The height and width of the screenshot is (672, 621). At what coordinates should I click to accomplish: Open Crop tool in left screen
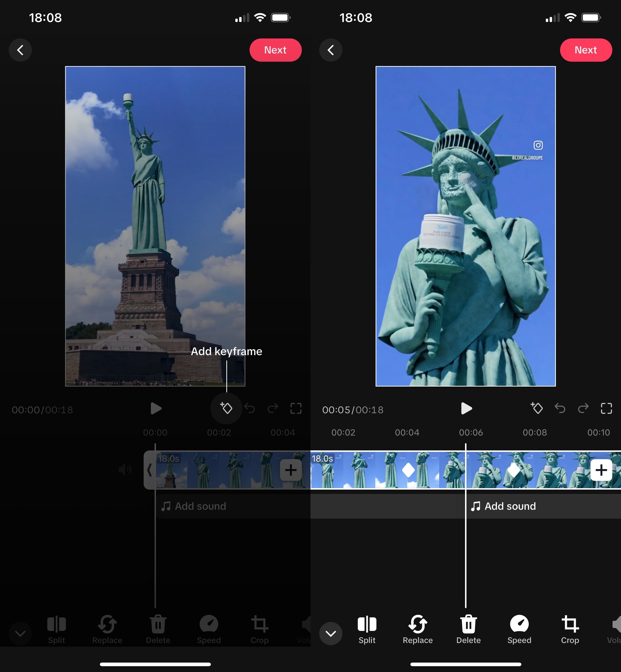(x=259, y=630)
